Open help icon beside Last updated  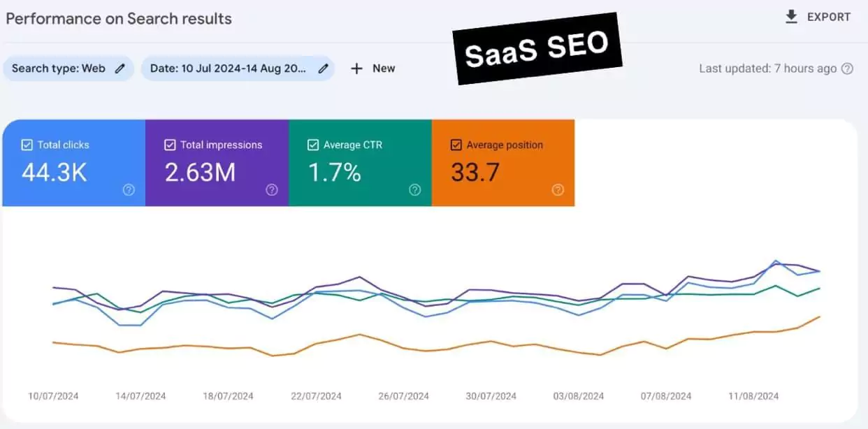coord(847,68)
